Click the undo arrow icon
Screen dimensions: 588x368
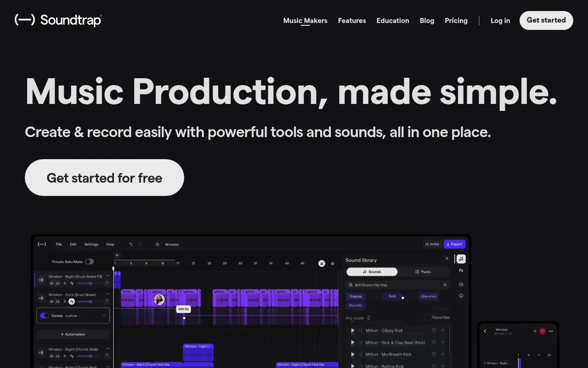point(131,244)
